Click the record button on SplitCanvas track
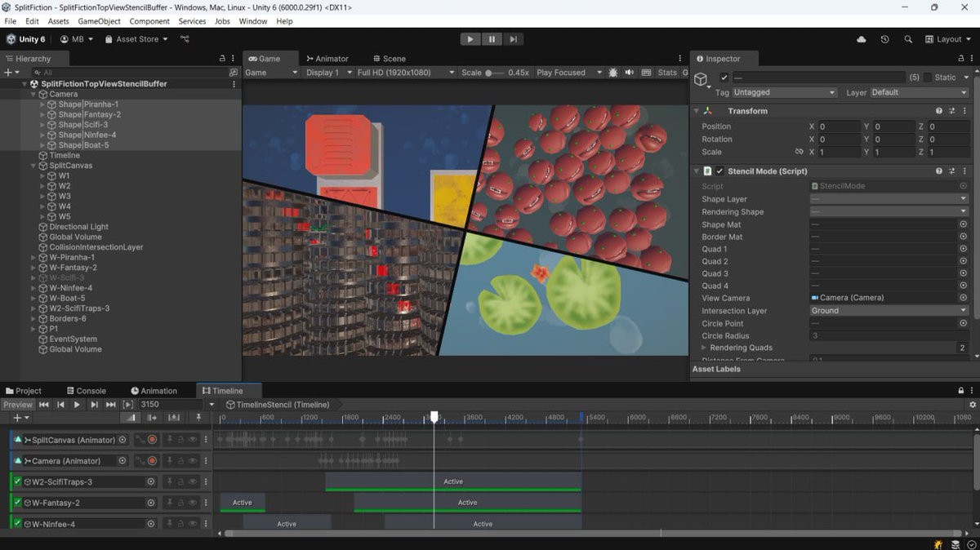Image resolution: width=980 pixels, height=550 pixels. (x=152, y=440)
